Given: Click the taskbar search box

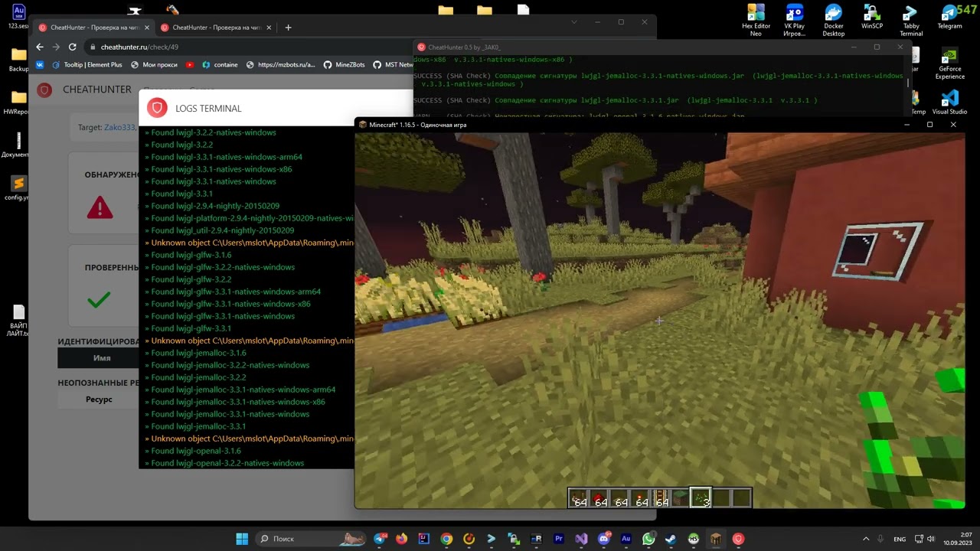Looking at the screenshot, I should pyautogui.click(x=309, y=539).
